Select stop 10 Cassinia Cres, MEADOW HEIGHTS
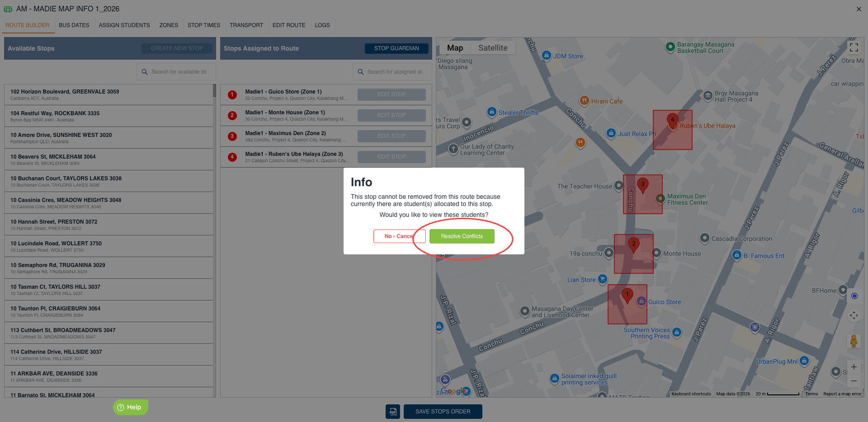The width and height of the screenshot is (868, 422). pyautogui.click(x=108, y=203)
